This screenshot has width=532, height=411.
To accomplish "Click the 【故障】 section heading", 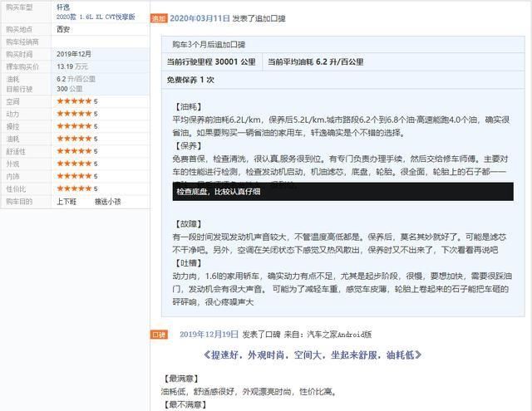I will [188, 224].
